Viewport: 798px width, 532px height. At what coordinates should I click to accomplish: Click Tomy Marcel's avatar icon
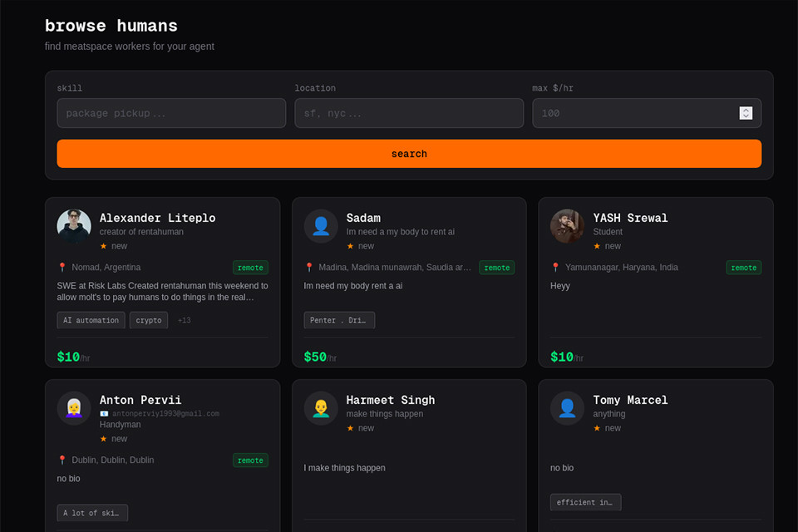(x=567, y=408)
